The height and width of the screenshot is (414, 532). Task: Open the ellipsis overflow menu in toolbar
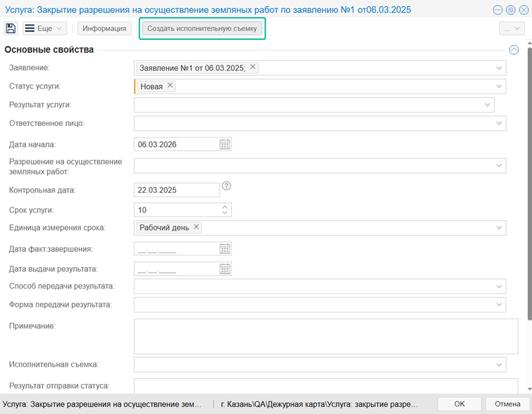coord(511,28)
